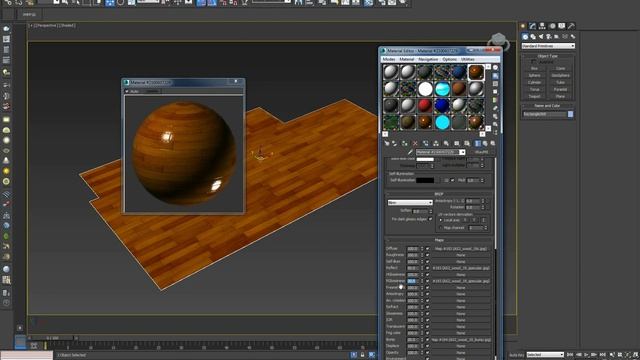
Task: Click time slider on the timeline
Action: click(52, 338)
